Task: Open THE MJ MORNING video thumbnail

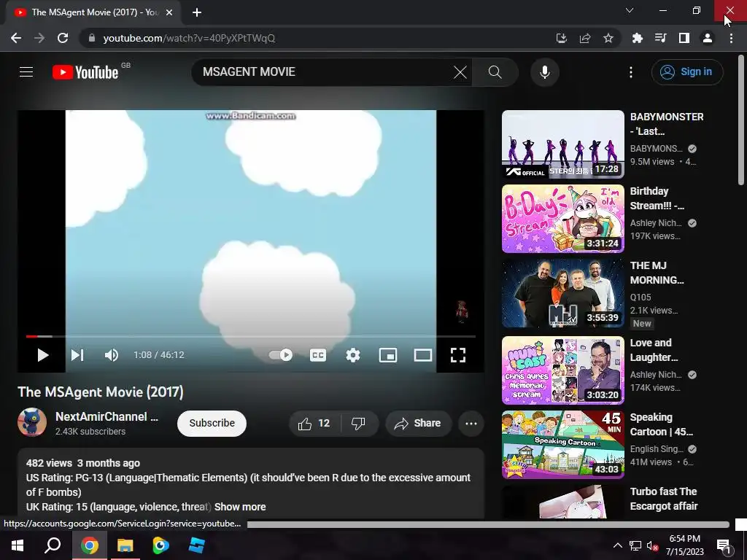Action: 562,293
